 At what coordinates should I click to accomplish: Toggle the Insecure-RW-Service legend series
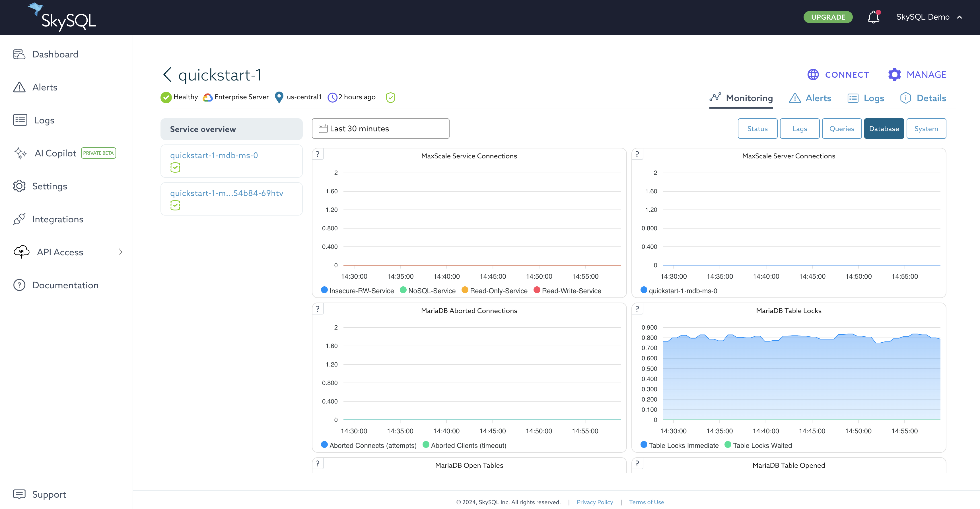point(358,290)
